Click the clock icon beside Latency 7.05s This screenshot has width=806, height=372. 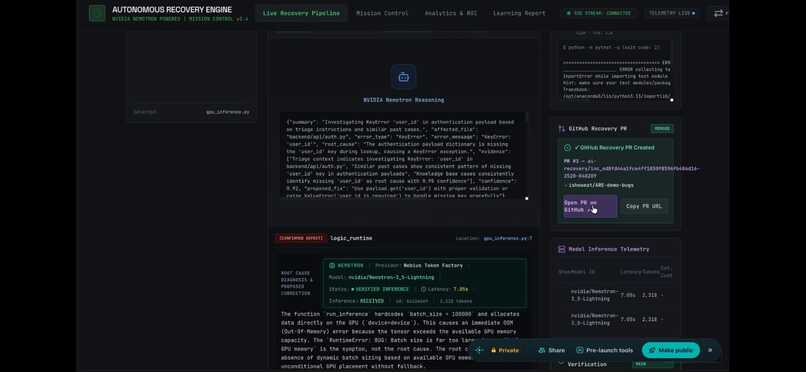pyautogui.click(x=424, y=289)
